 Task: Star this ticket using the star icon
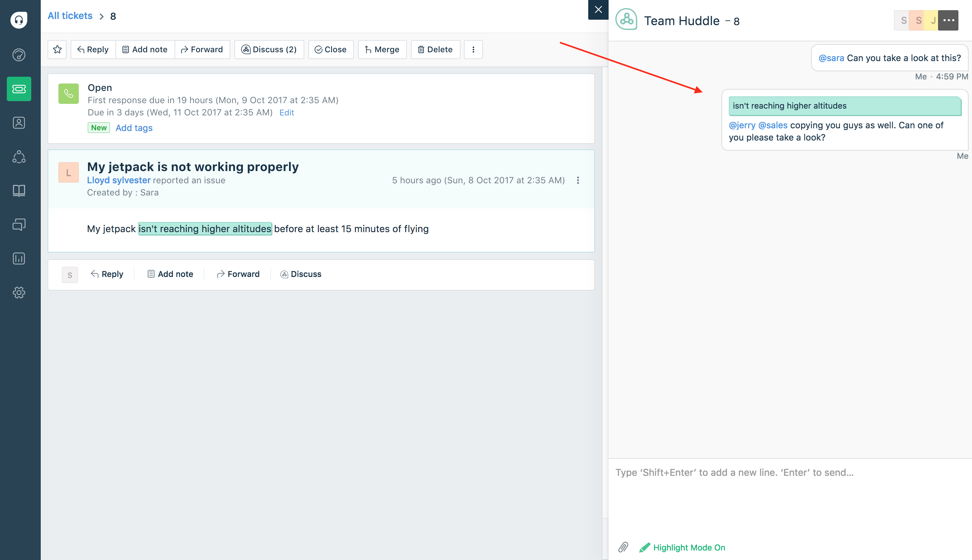[57, 49]
